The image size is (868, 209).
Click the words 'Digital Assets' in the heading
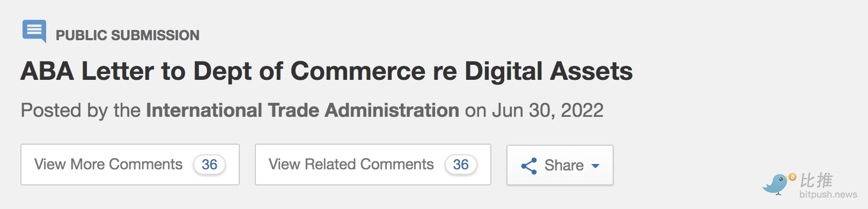548,71
